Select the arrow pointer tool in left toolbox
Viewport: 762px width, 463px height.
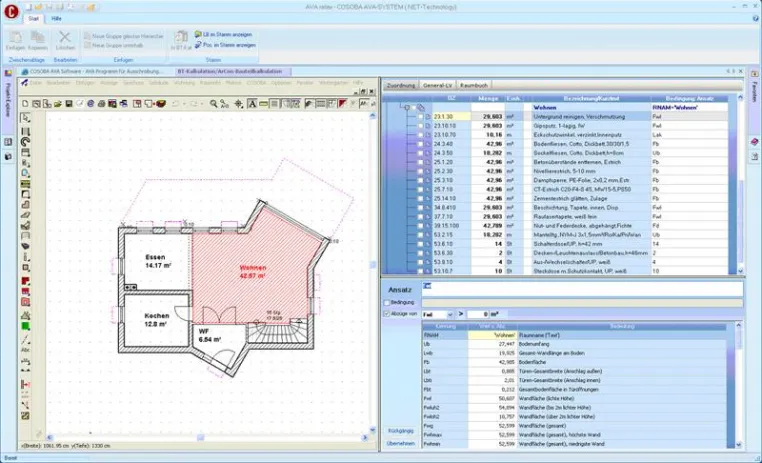pos(25,118)
